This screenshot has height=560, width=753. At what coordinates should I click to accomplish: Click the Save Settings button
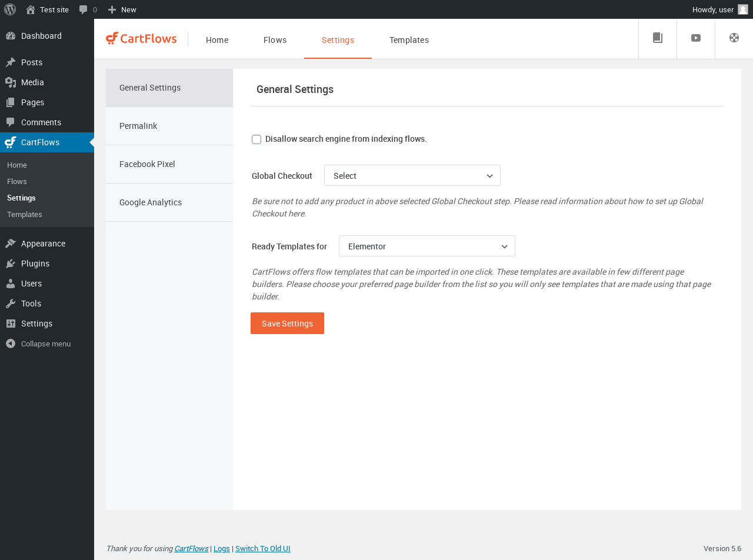coord(287,324)
